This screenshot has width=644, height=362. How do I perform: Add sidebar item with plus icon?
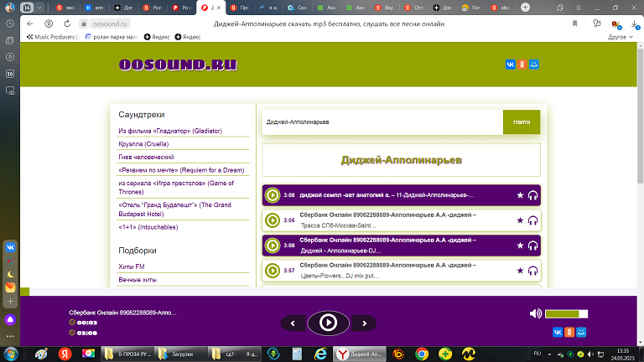click(x=10, y=302)
